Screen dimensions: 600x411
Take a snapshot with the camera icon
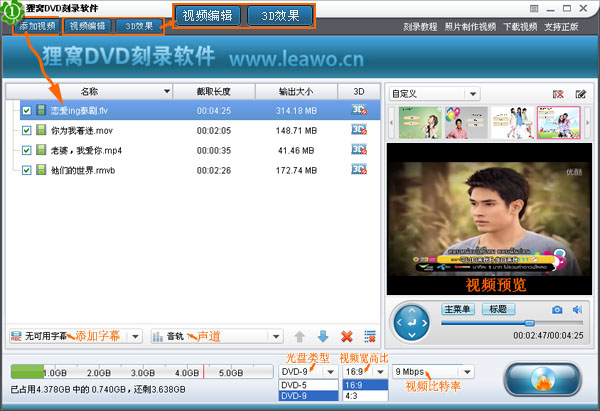click(557, 310)
